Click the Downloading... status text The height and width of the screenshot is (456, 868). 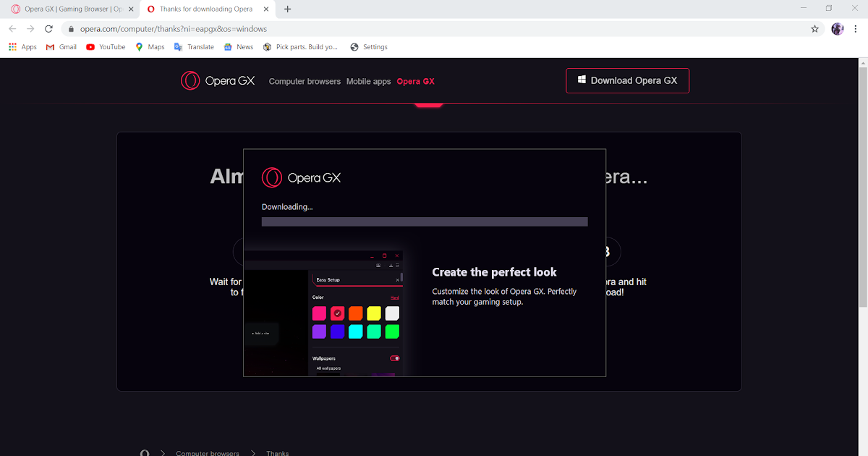(287, 207)
